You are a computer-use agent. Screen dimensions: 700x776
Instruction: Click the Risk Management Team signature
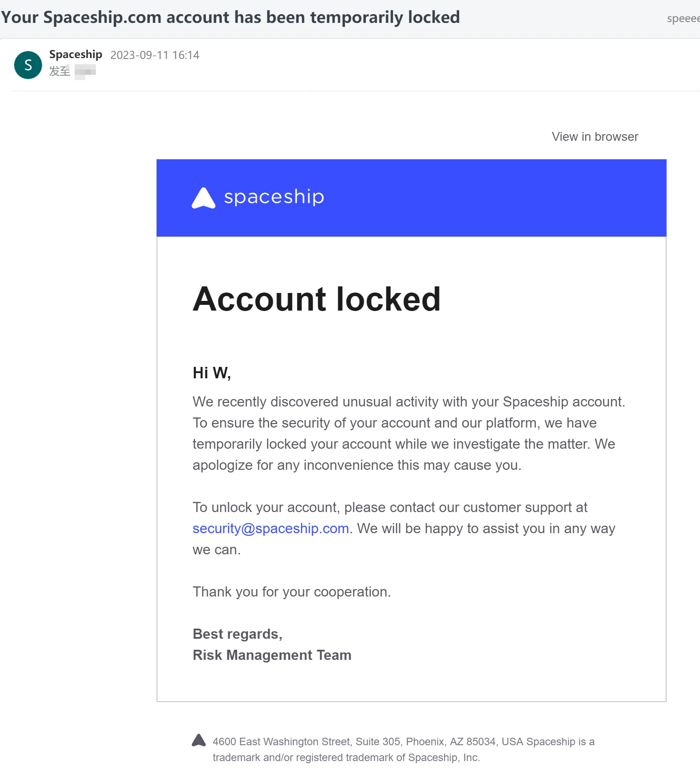point(272,655)
